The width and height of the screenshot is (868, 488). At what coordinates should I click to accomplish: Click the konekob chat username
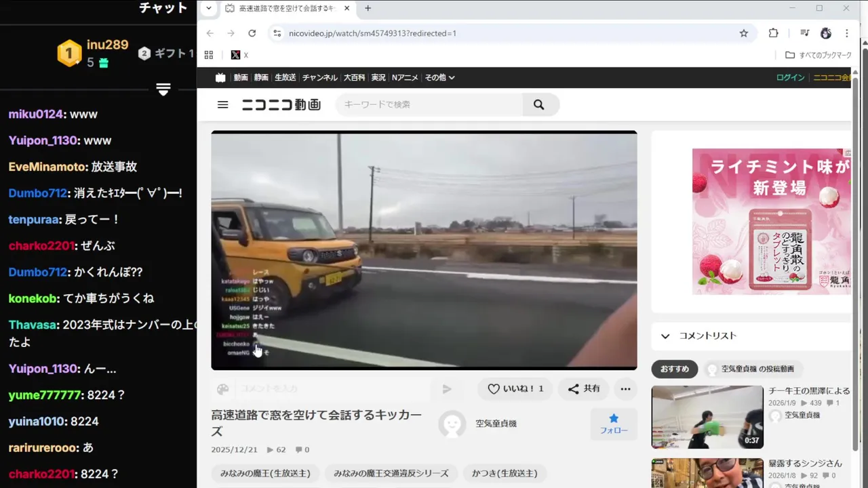pos(33,298)
